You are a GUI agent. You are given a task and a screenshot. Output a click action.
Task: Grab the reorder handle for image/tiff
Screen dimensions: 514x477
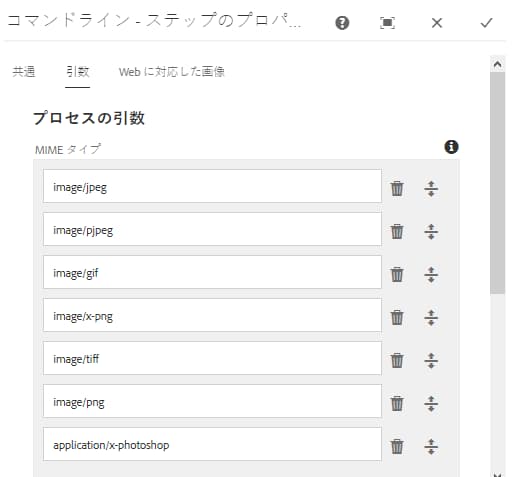(x=431, y=361)
